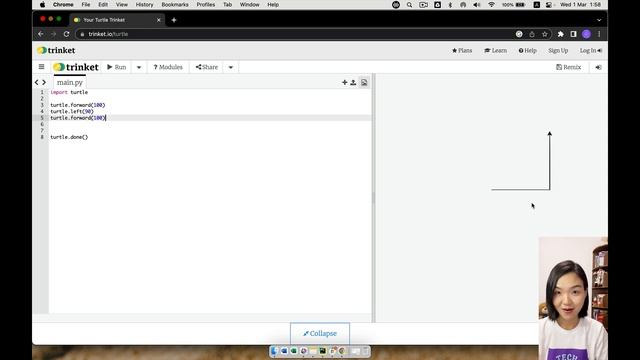Open the Modules help
Screen dimensions: 640x360
tap(168, 67)
